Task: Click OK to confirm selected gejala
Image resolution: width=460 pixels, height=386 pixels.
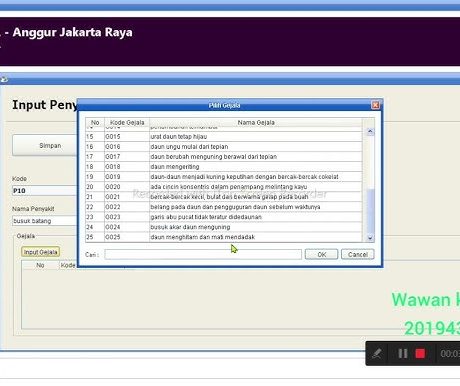Action: click(321, 254)
